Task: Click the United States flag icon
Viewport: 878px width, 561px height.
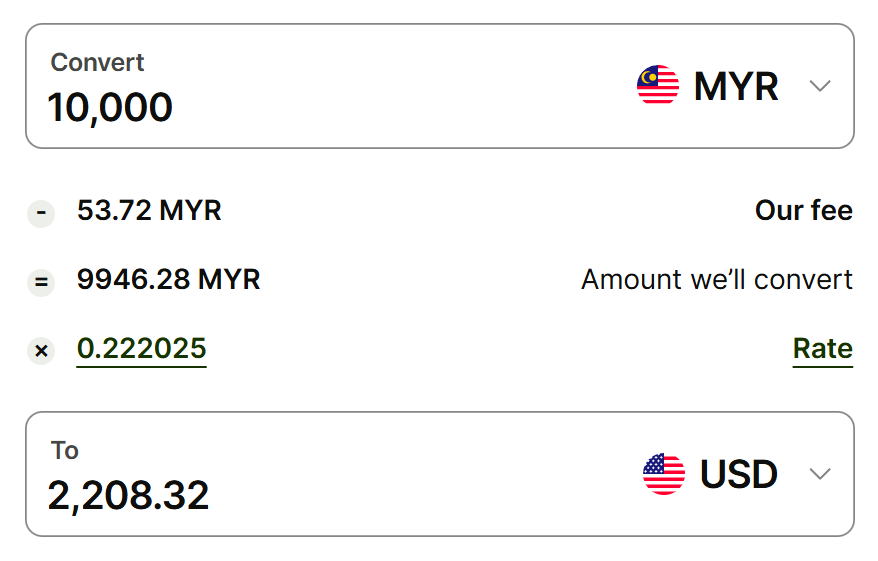Action: pos(664,474)
